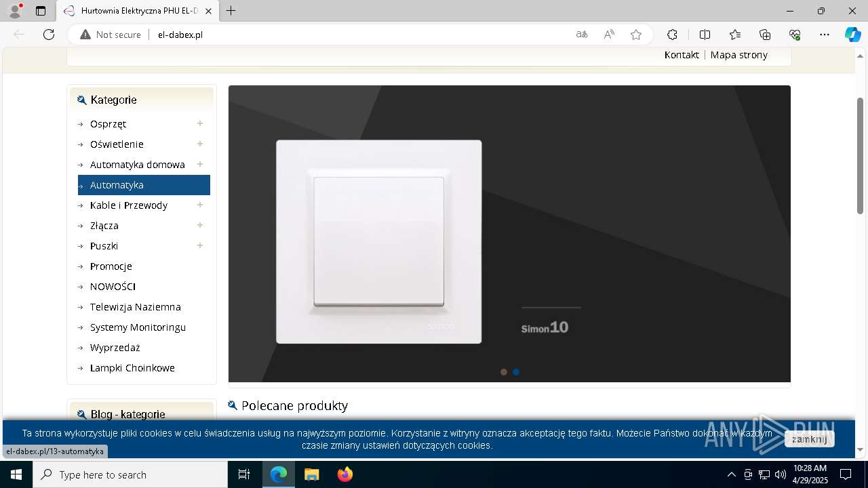Open the Favorites list icon

pos(735,35)
